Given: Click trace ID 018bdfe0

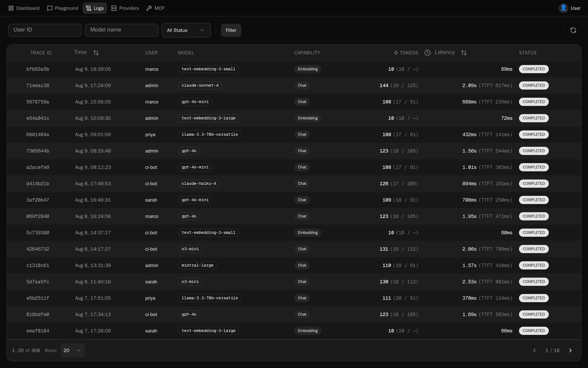Looking at the screenshot, I should tap(38, 314).
